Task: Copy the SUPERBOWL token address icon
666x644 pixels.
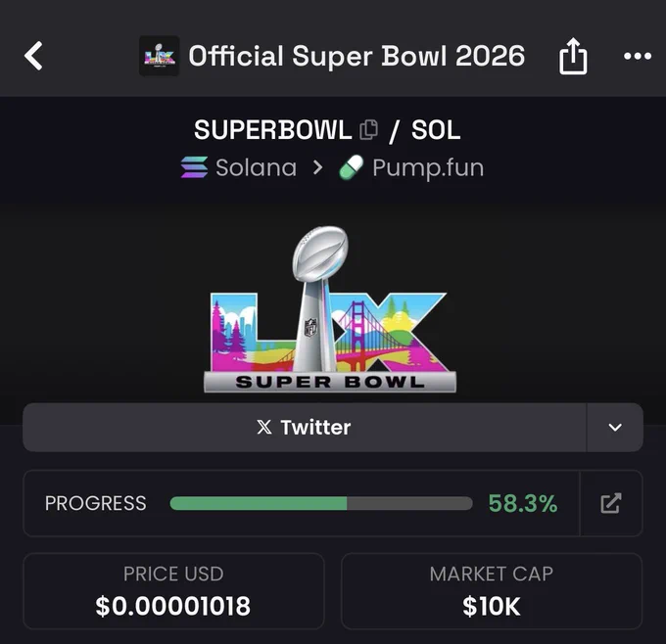Action: (368, 129)
